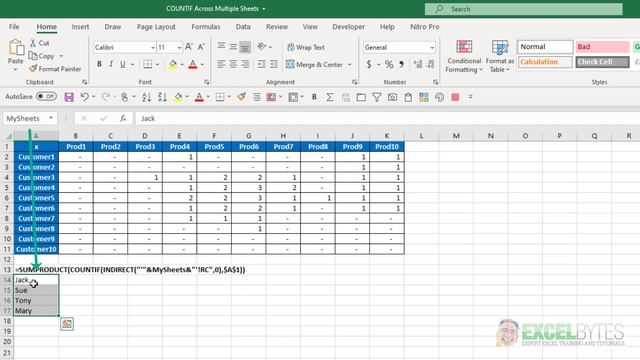Open the Conditional Formatting menu

pos(464,57)
